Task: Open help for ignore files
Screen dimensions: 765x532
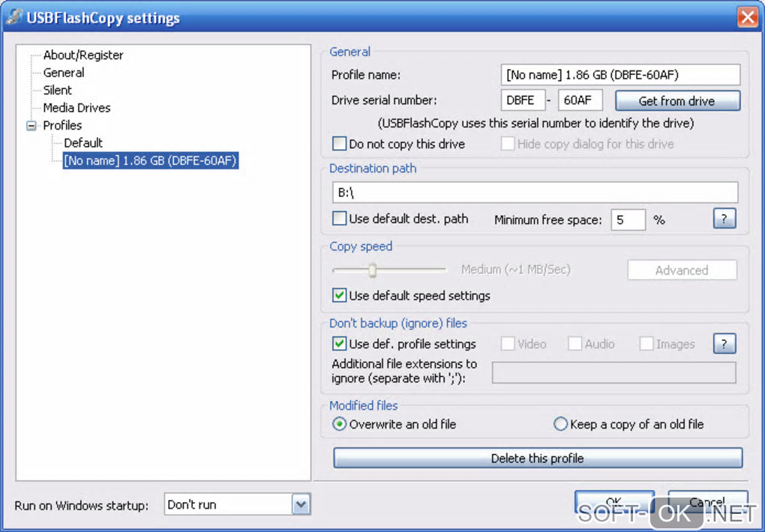Action: point(724,344)
